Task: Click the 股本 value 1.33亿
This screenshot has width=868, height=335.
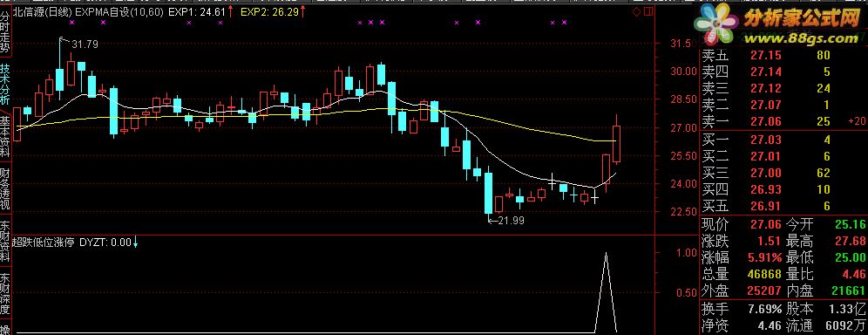Action: [x=848, y=309]
